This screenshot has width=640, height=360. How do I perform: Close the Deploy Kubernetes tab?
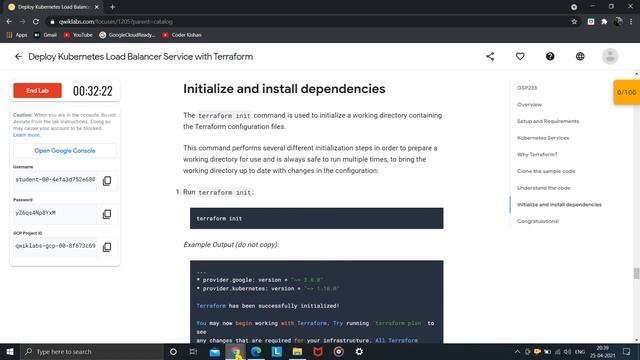[x=97, y=7]
